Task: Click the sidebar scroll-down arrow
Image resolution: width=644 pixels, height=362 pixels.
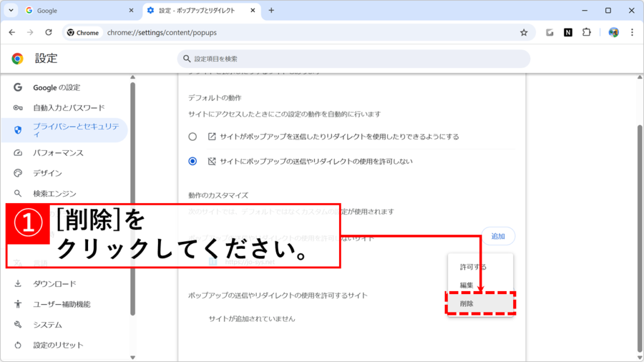Action: [133, 358]
